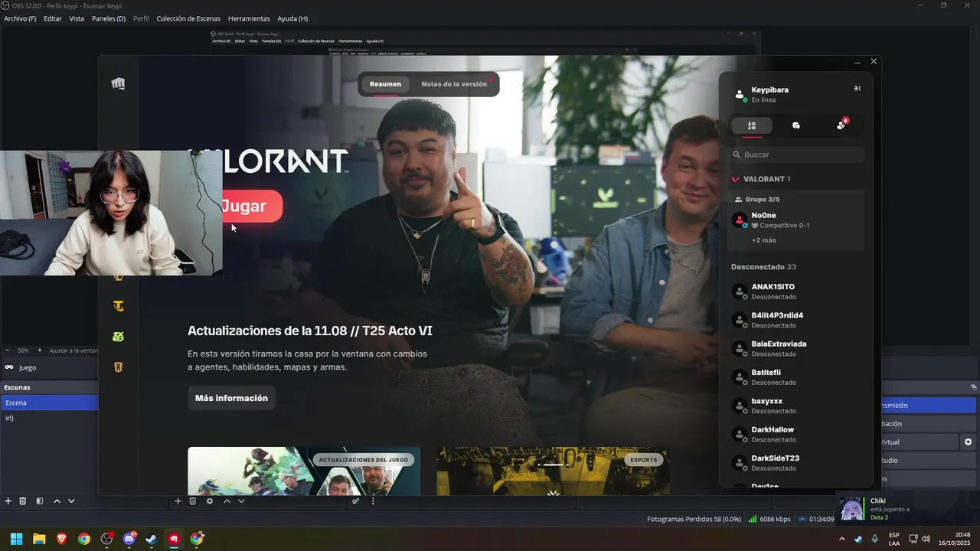
Task: Open virtual camera settings gear
Action: 968,442
